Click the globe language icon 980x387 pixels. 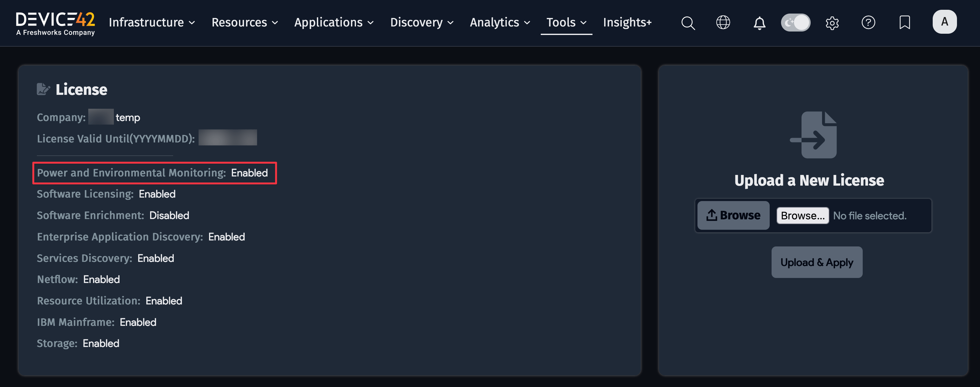pos(723,22)
